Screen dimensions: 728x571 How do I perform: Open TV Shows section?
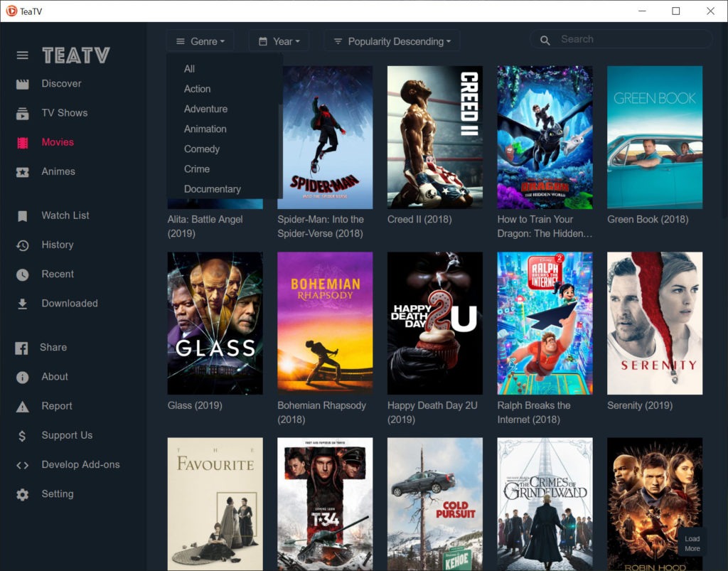[65, 113]
